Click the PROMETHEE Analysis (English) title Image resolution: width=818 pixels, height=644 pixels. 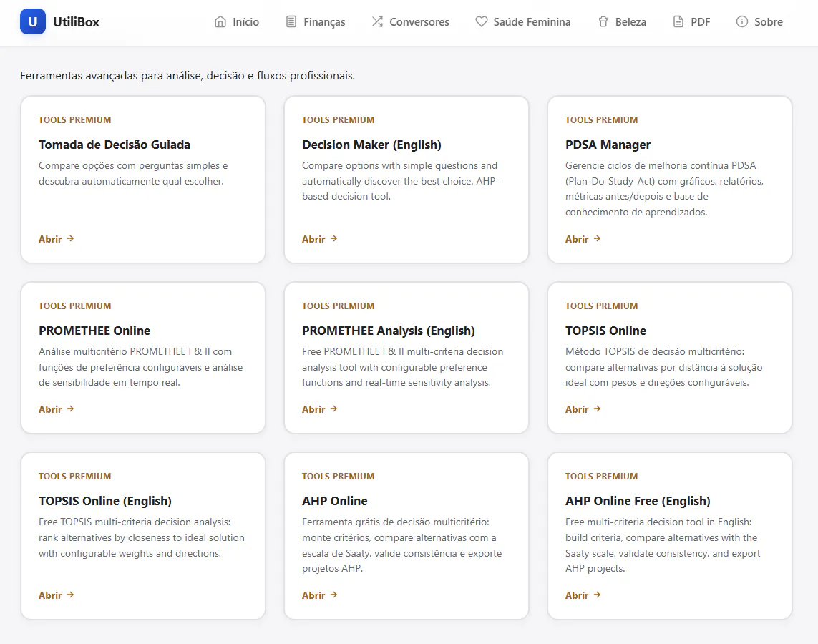tap(388, 331)
